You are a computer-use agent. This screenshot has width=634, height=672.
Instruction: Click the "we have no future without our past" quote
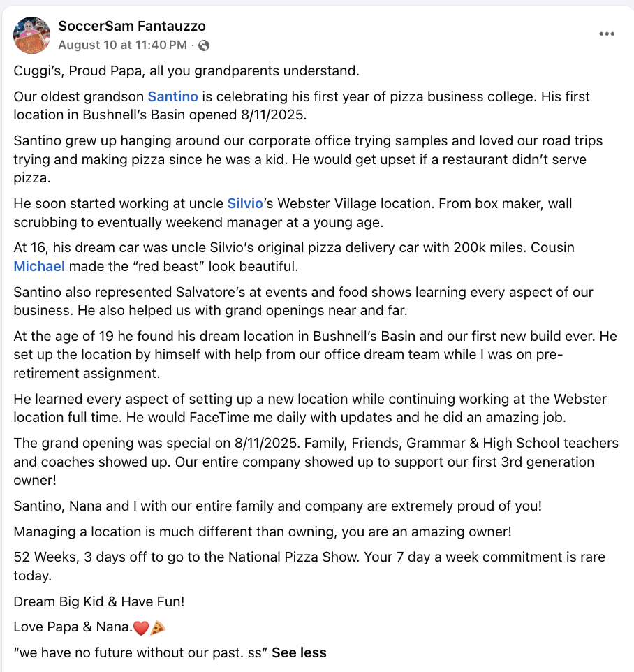(140, 652)
